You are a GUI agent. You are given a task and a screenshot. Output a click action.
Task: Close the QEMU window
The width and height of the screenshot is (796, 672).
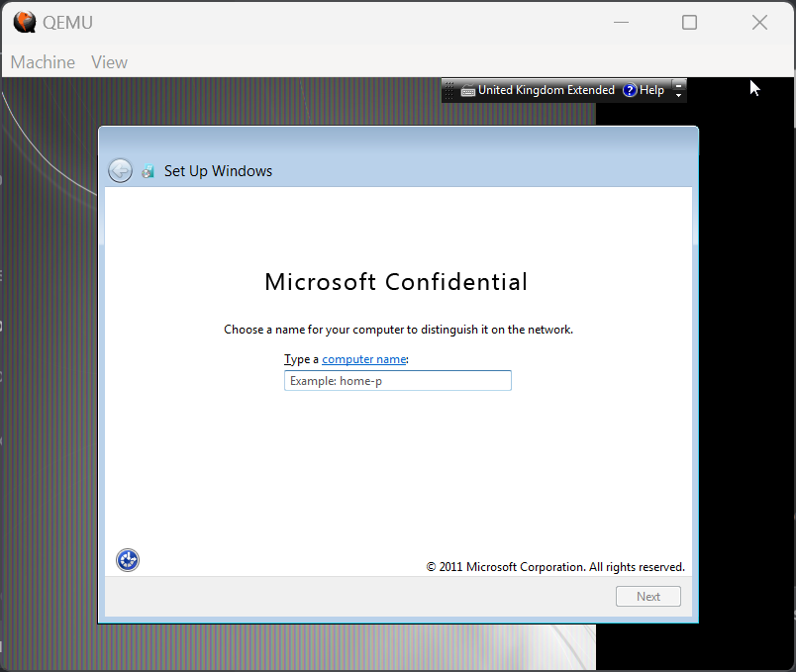click(x=759, y=23)
